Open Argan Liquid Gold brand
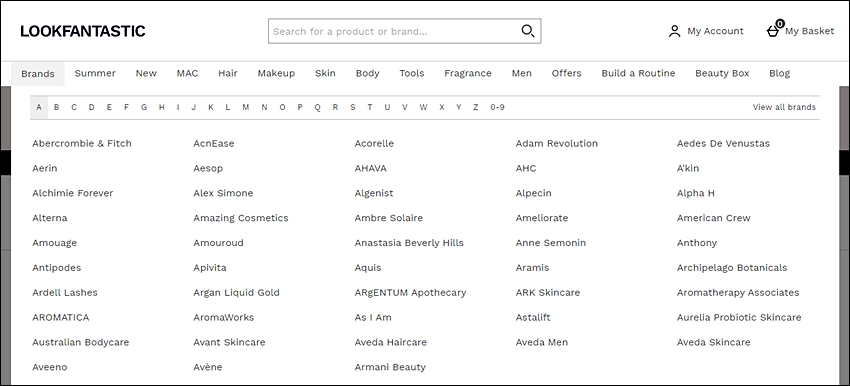This screenshot has width=850, height=386. [x=236, y=293]
